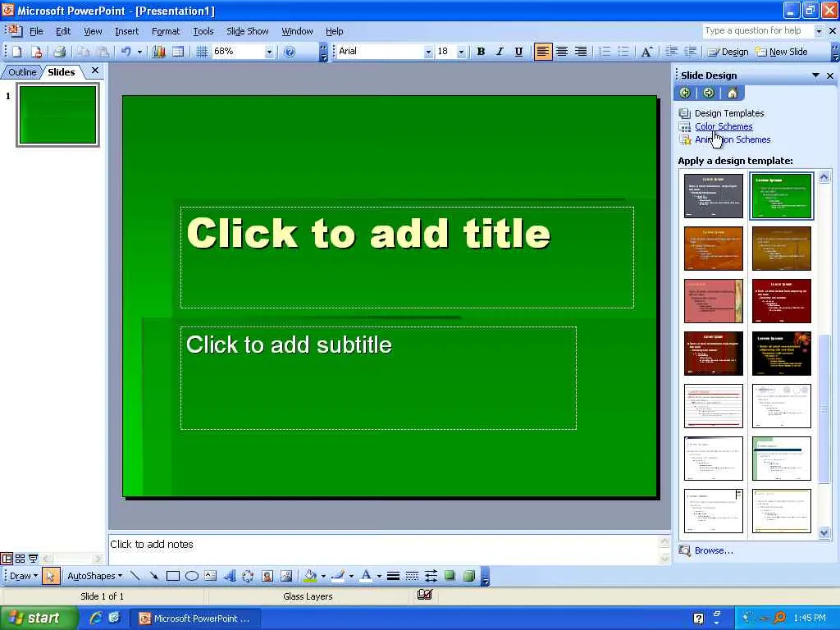Insert WordArt
This screenshot has width=840, height=630.
[230, 576]
